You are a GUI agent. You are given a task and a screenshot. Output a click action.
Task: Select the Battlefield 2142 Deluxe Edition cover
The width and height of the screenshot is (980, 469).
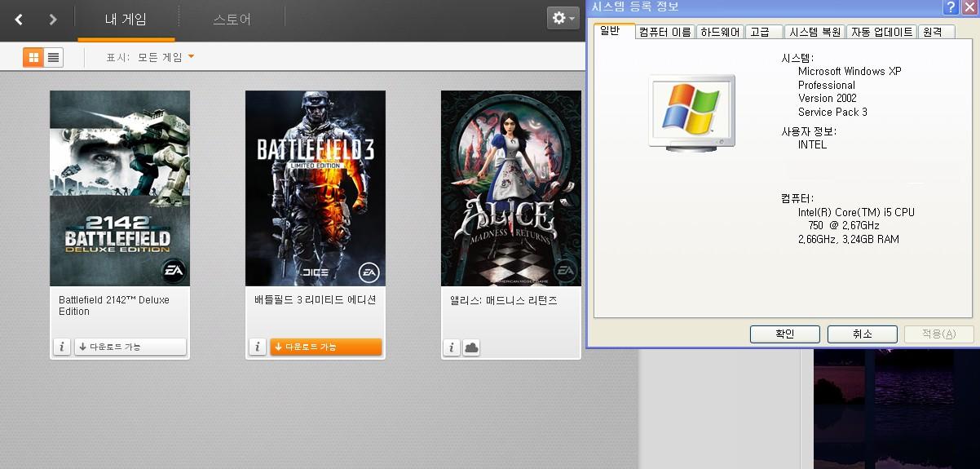pyautogui.click(x=120, y=188)
